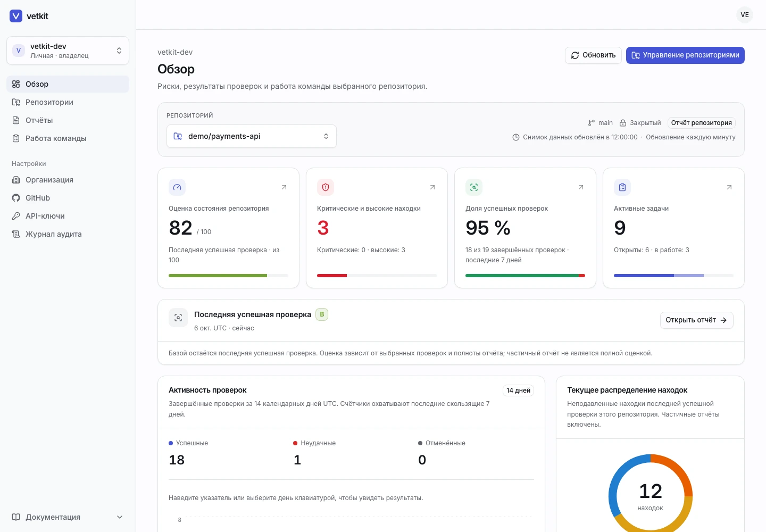Open GitHub settings

pos(68,198)
